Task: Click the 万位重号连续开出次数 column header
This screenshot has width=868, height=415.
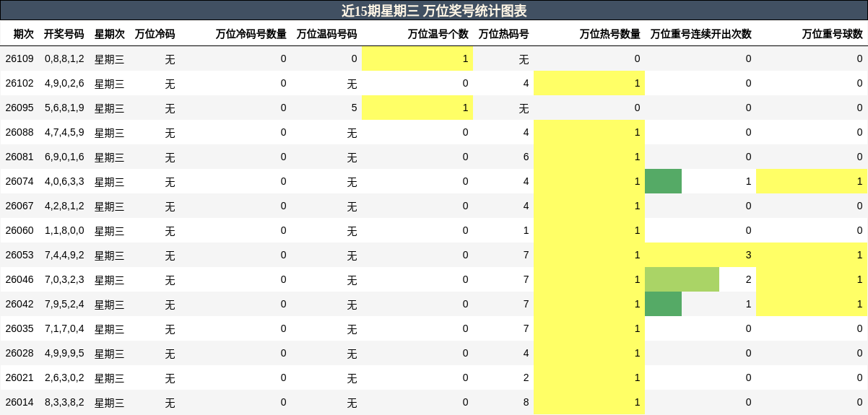Action: 701,34
